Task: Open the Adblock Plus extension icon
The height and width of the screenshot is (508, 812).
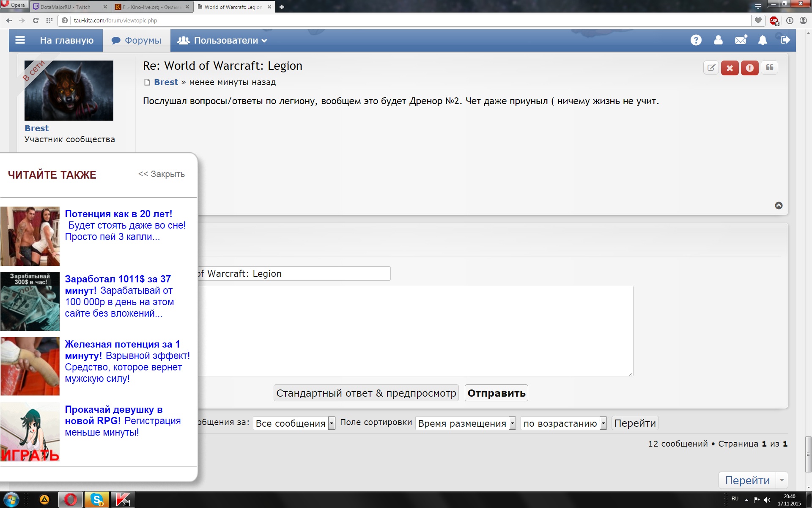Action: pos(774,21)
